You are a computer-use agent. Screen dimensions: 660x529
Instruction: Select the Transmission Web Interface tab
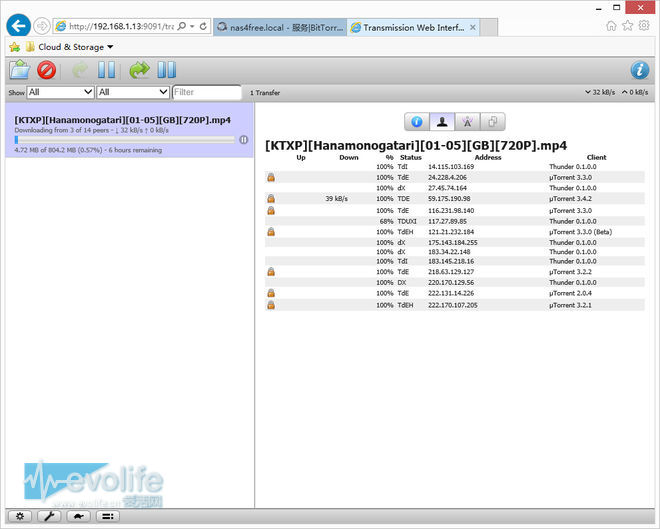point(414,27)
